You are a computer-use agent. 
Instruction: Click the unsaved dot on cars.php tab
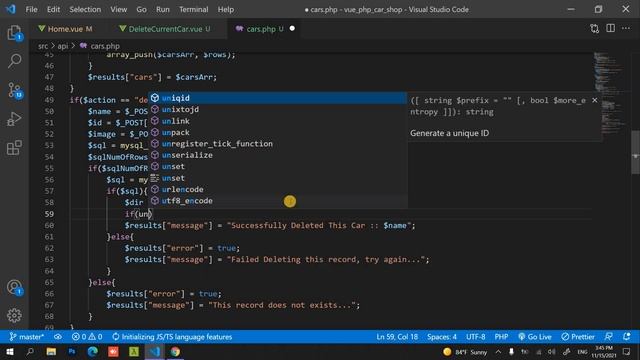point(292,29)
